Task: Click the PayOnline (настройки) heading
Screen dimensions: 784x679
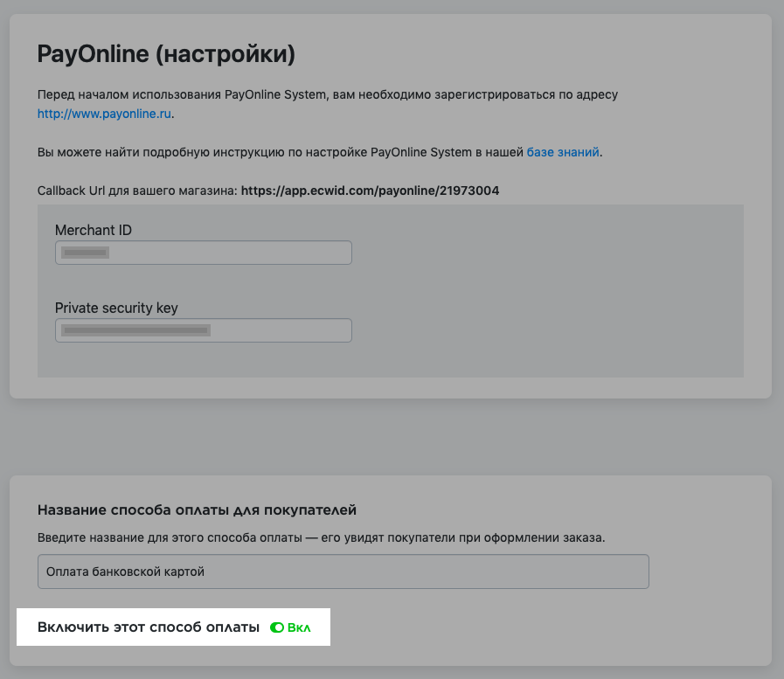Action: [x=166, y=53]
